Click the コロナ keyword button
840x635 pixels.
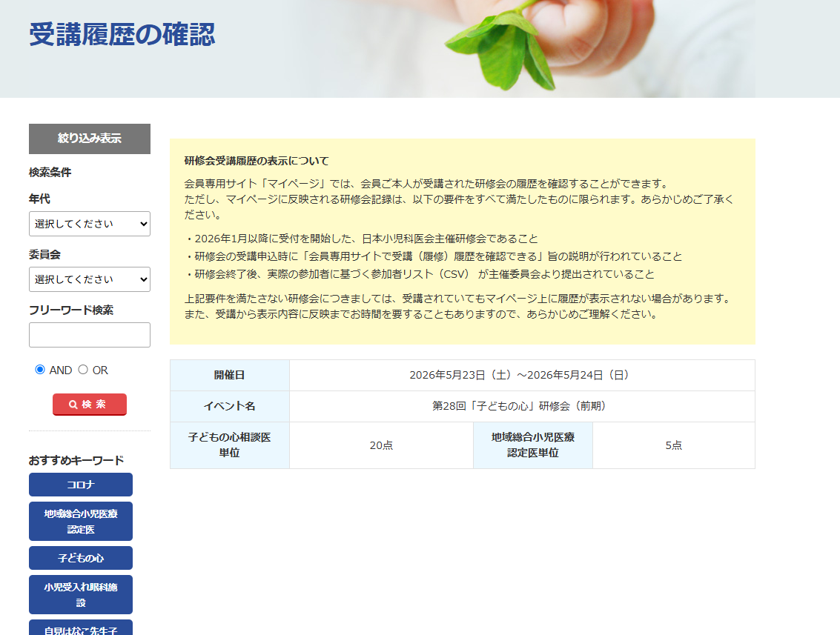81,485
